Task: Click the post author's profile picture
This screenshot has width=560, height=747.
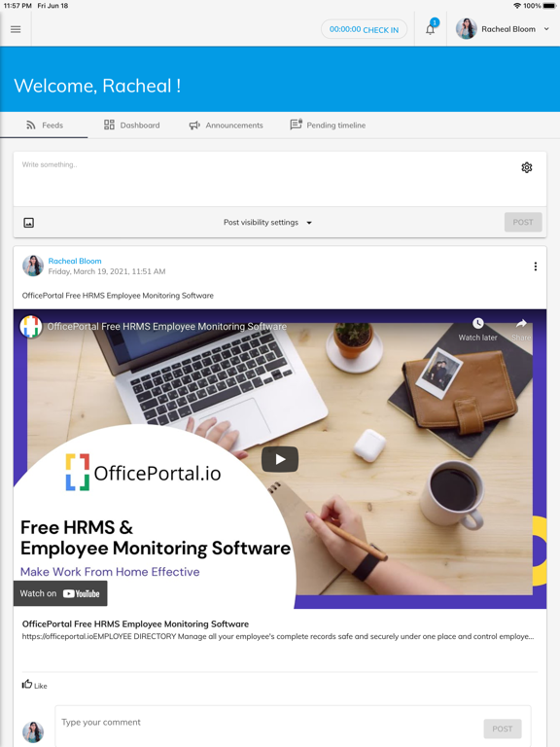Action: click(33, 266)
